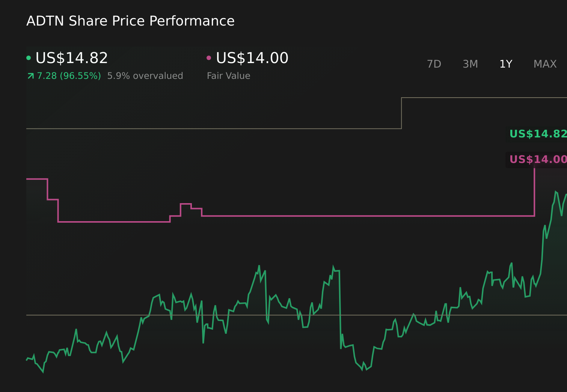Open the 3M chart view
This screenshot has width=567, height=392.
(470, 64)
